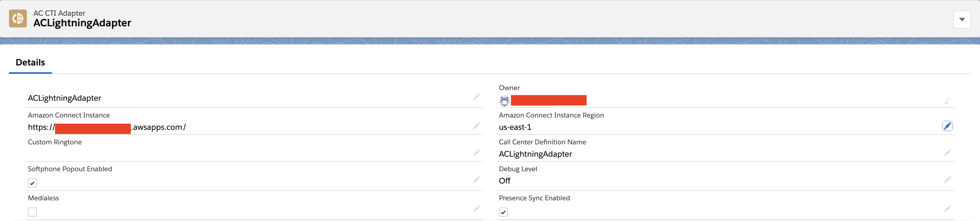Edit the ACLightningAdapter name field pencil
This screenshot has height=221, width=980.
pos(476,97)
